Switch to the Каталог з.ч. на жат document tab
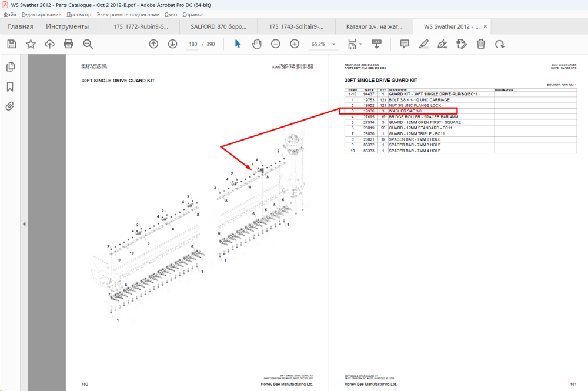The height and width of the screenshot is (391, 588). pyautogui.click(x=374, y=26)
